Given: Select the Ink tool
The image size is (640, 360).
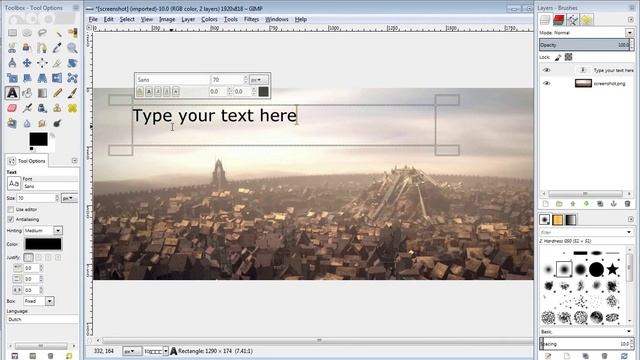Looking at the screenshot, I should [x=42, y=108].
